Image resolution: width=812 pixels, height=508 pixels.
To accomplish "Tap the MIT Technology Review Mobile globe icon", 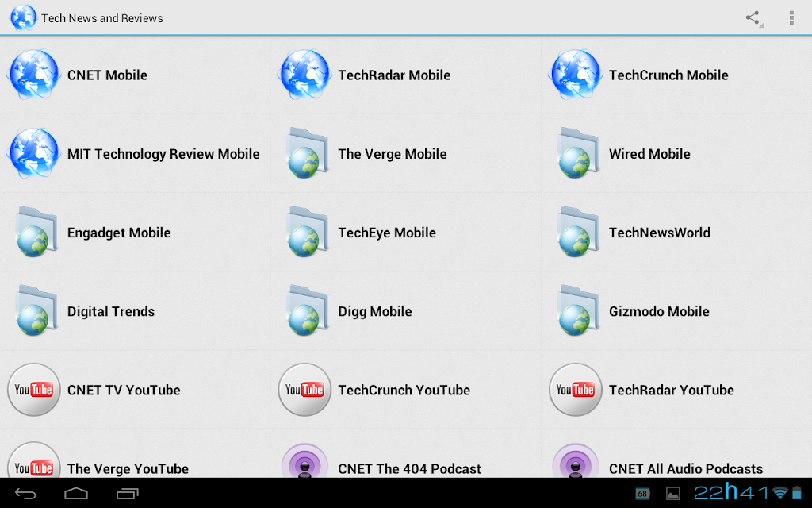I will 34,153.
